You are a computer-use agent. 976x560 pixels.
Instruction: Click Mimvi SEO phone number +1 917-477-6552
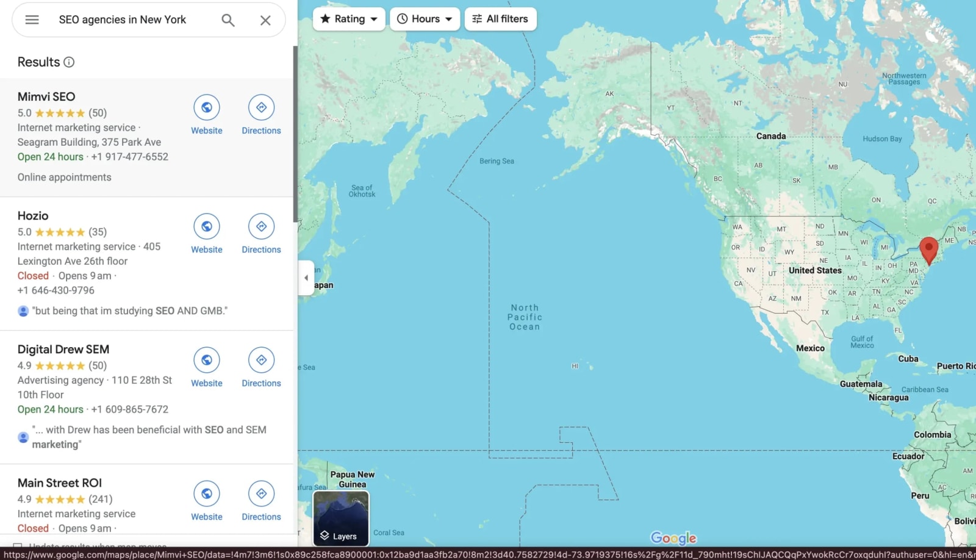(129, 157)
